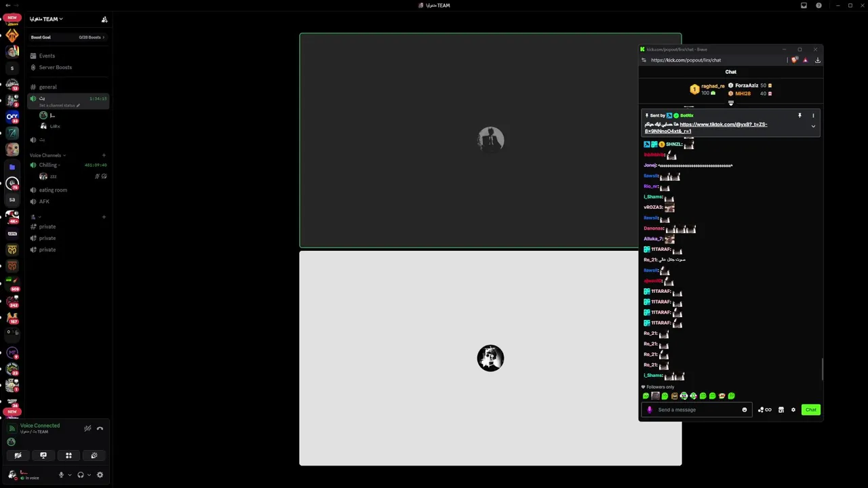The height and width of the screenshot is (488, 868).
Task: Open the server icon with badge 242
Action: click(12, 300)
